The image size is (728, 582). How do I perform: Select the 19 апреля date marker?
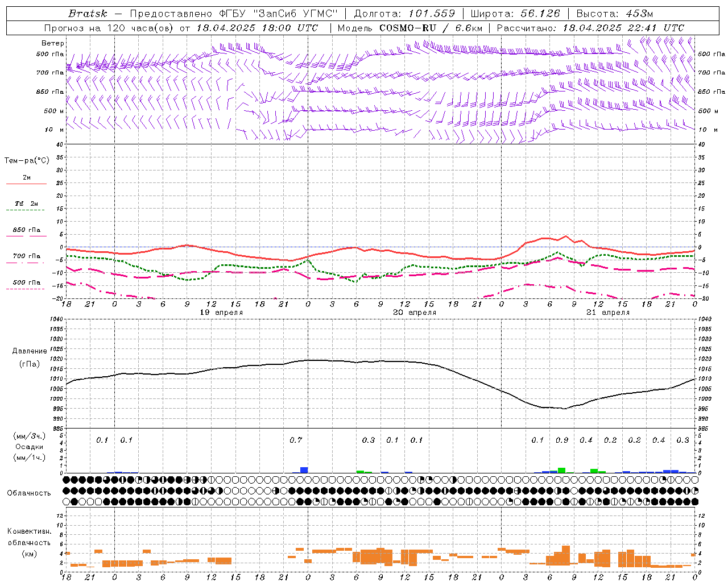click(x=221, y=313)
